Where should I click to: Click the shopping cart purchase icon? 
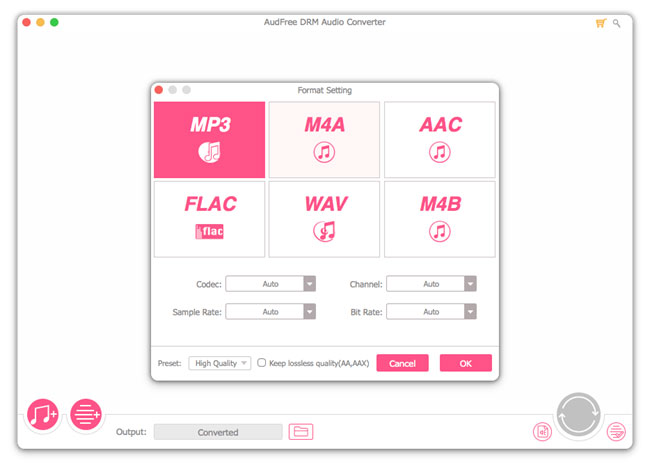pyautogui.click(x=601, y=23)
